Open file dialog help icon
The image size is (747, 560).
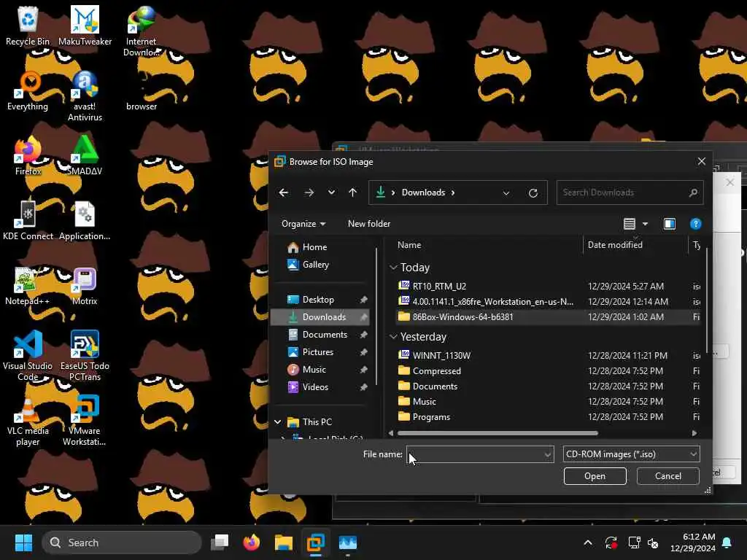click(x=695, y=224)
